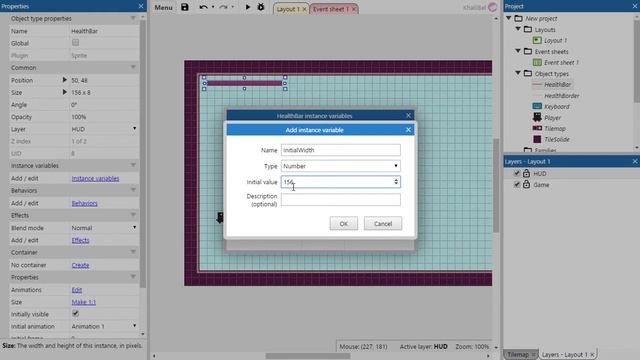Click the layout view vertical scrollbar

(x=496, y=186)
